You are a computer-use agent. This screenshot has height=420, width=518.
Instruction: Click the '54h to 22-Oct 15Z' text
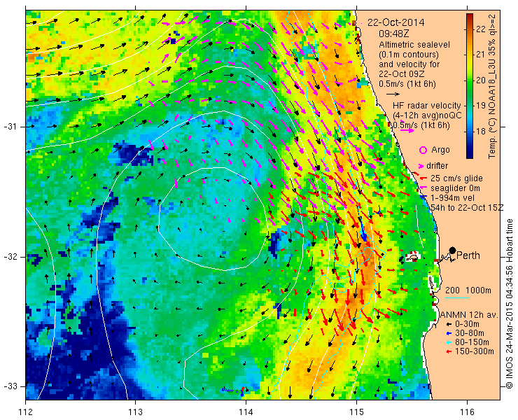pos(467,207)
